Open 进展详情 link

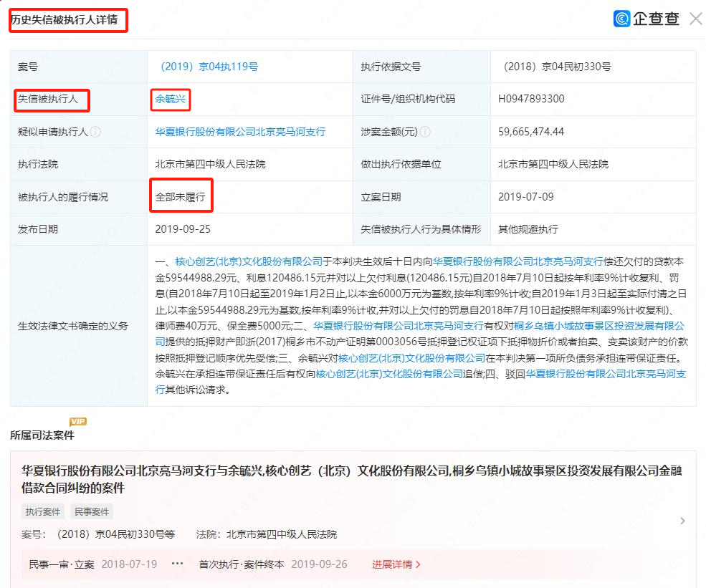pos(396,564)
